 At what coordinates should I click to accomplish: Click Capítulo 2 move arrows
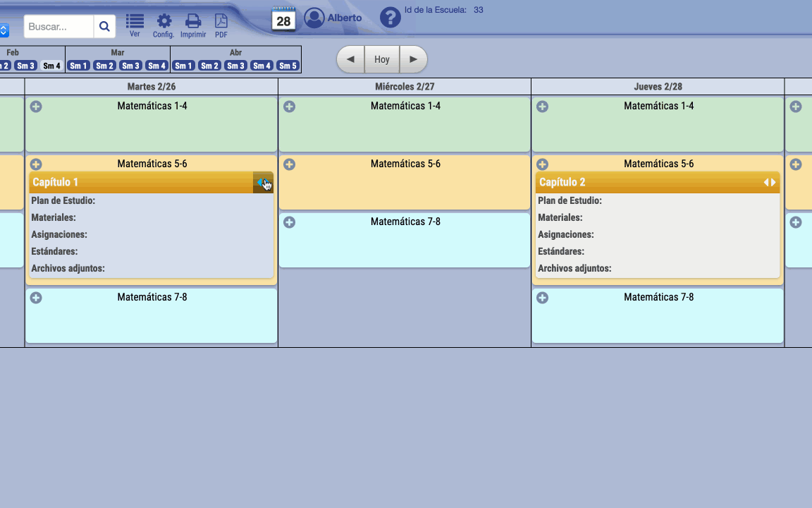(x=770, y=183)
